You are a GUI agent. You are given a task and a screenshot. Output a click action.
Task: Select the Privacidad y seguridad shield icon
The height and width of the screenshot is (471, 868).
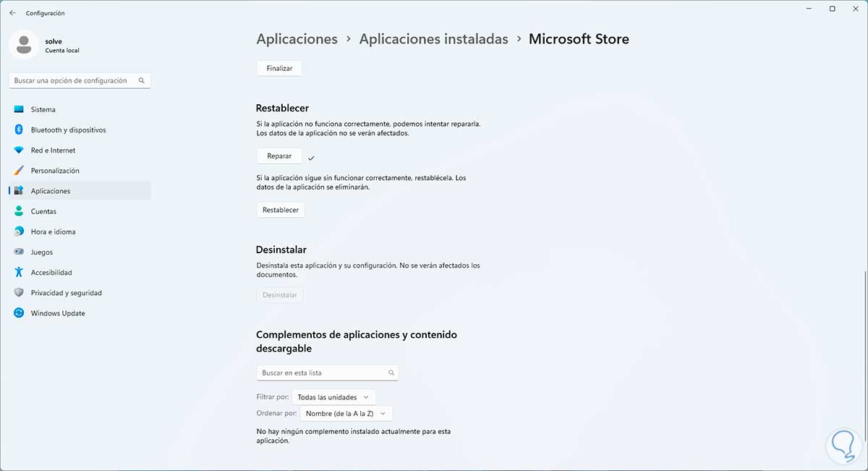(19, 292)
